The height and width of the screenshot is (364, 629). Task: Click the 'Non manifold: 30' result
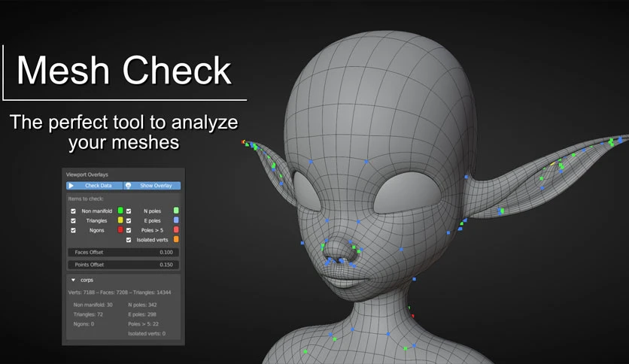(x=93, y=305)
